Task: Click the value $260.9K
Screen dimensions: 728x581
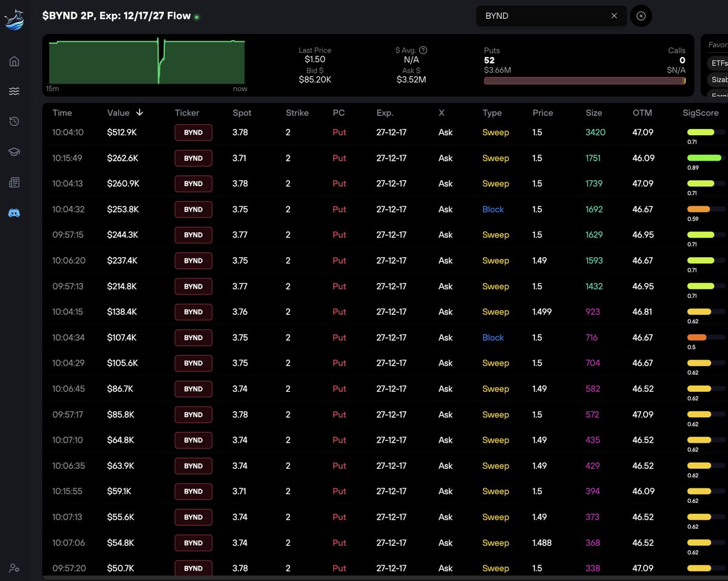Action: tap(123, 184)
